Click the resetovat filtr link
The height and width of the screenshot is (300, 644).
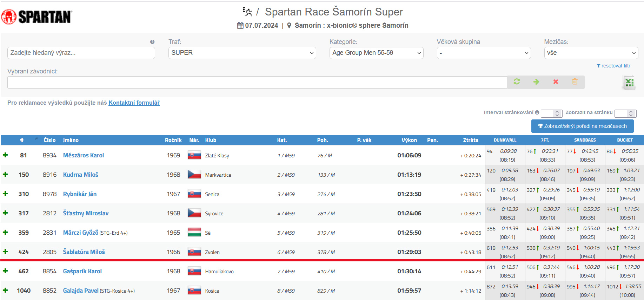(613, 66)
